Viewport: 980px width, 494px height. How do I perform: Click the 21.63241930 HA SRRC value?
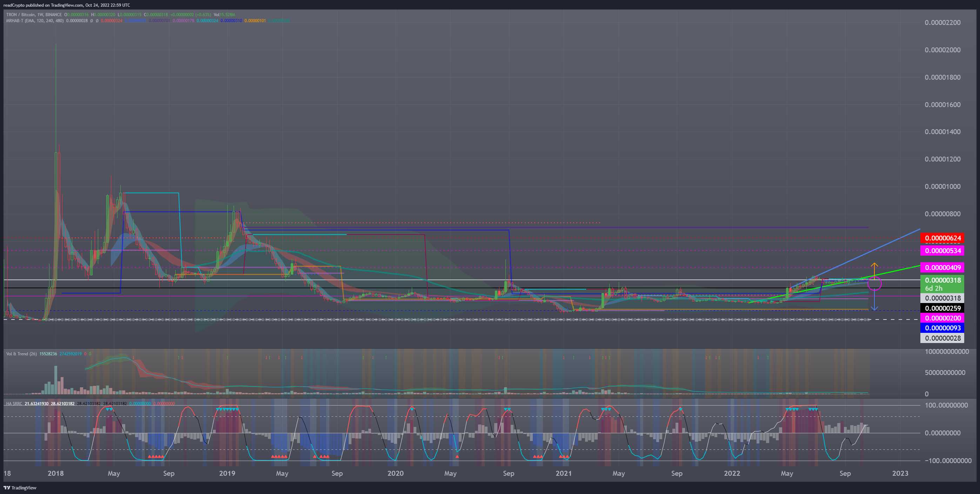36,403
